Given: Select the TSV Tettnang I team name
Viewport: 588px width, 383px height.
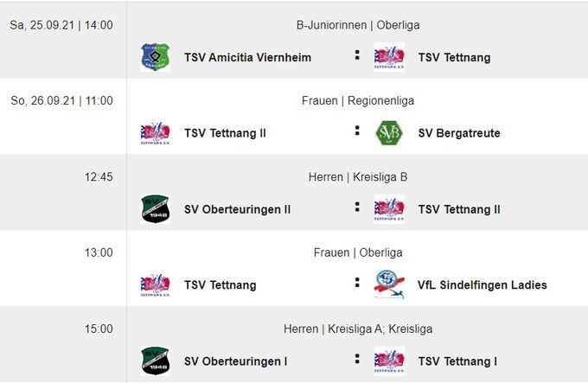Looking at the screenshot, I should [457, 361].
